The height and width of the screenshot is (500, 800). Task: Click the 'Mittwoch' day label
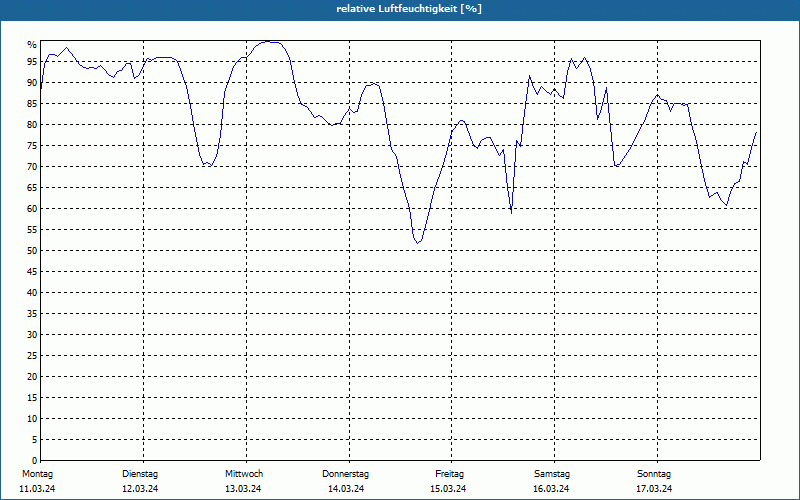[244, 474]
